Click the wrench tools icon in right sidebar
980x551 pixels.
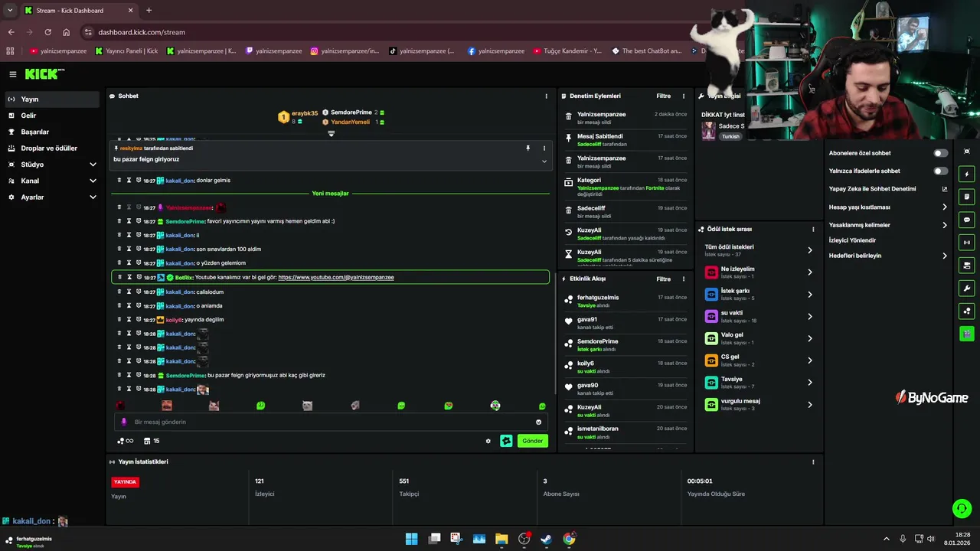tap(967, 289)
